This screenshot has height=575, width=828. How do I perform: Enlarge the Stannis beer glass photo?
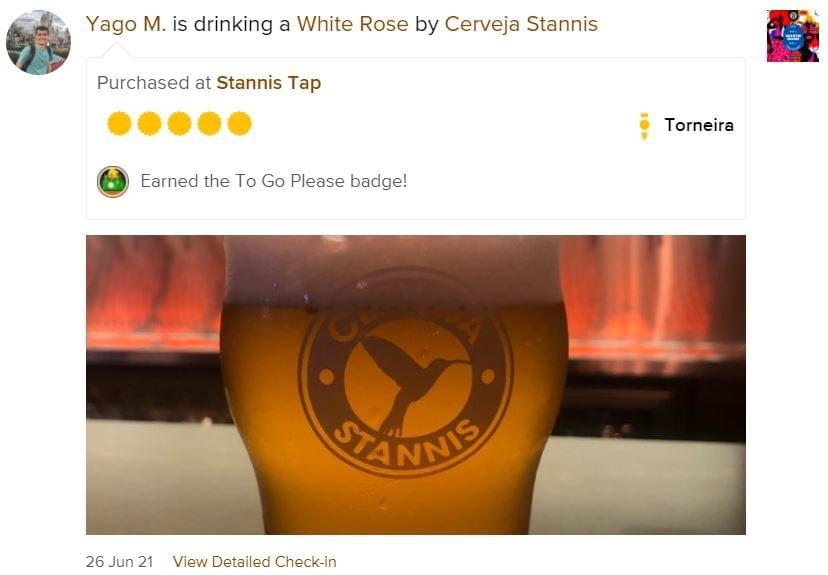(x=416, y=385)
